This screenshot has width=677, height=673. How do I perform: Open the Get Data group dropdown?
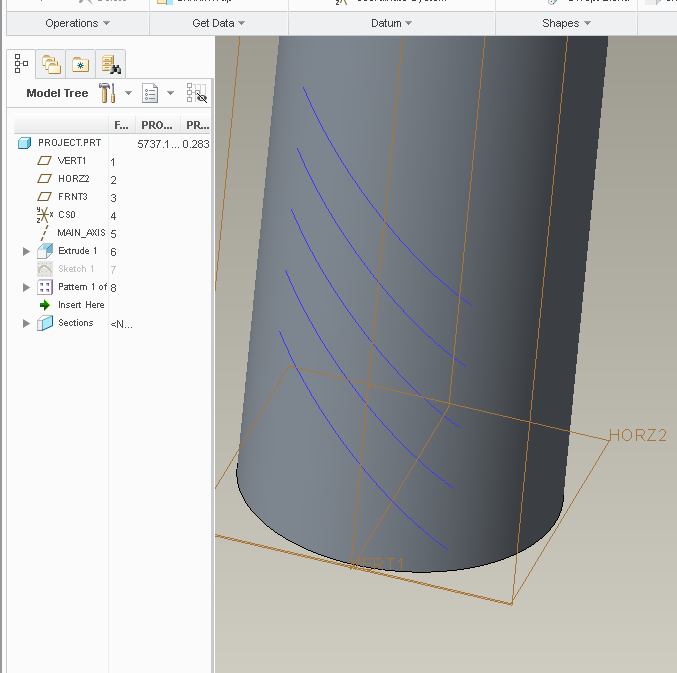pos(218,23)
